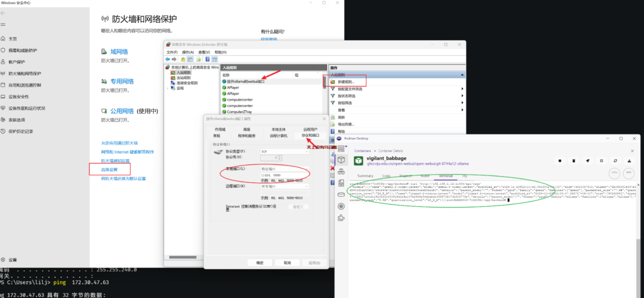This screenshot has height=298, width=644.
Task: Open 主页 in Windows Security sidebar
Action: pos(13,38)
